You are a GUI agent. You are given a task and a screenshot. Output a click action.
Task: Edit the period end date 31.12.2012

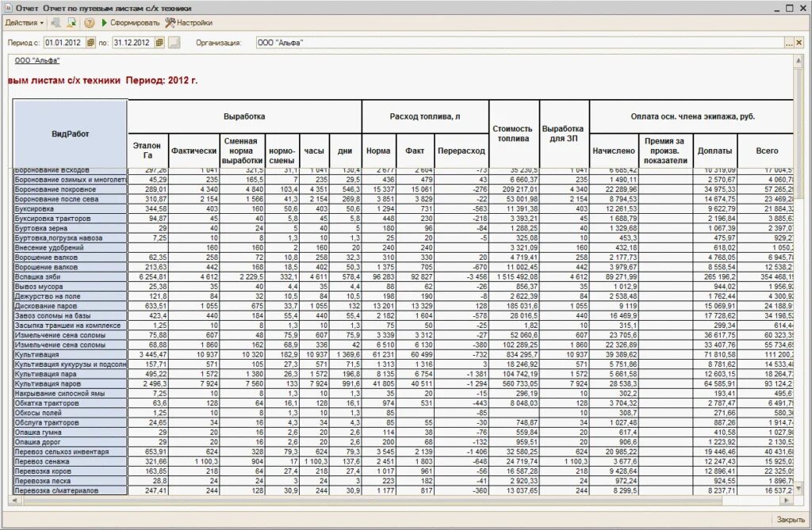(x=133, y=43)
